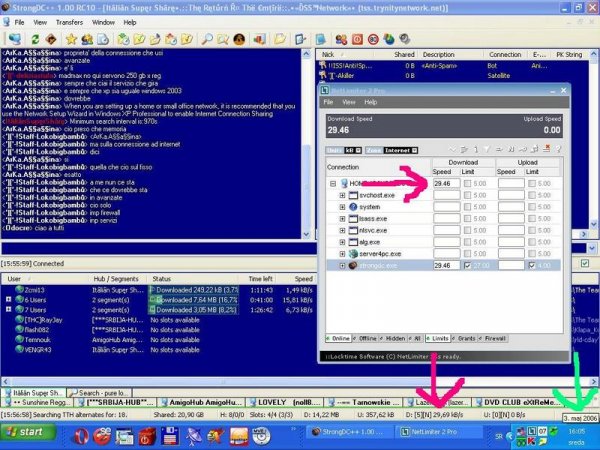Toggle download limit checkbox for strongdc.exe
Image resolution: width=600 pixels, height=450 pixels.
pos(467,266)
